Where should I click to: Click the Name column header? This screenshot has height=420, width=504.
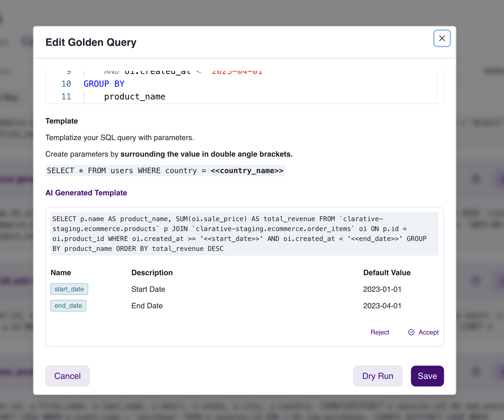(61, 273)
